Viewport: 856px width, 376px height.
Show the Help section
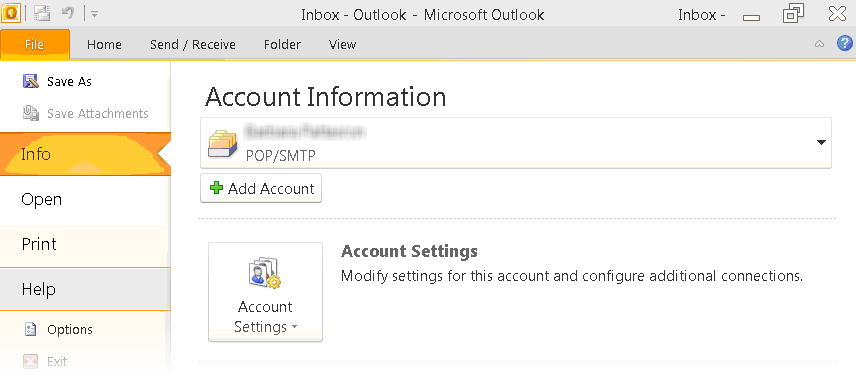85,289
